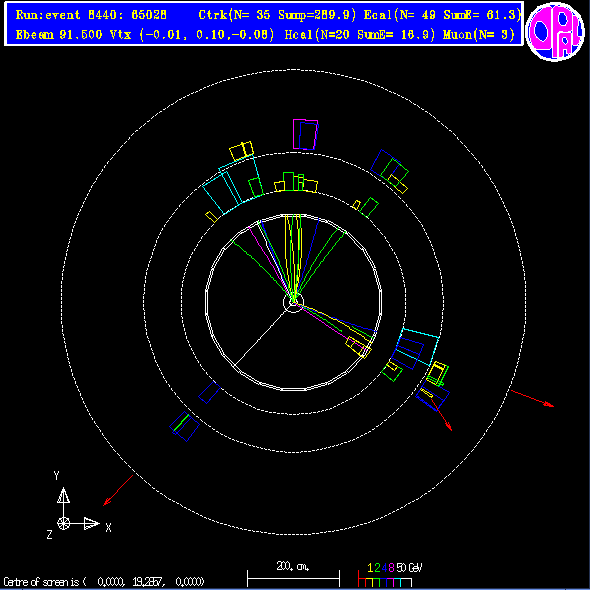The height and width of the screenshot is (590, 590).
Task: Select the red muon arrow at far right
Action: click(532, 398)
